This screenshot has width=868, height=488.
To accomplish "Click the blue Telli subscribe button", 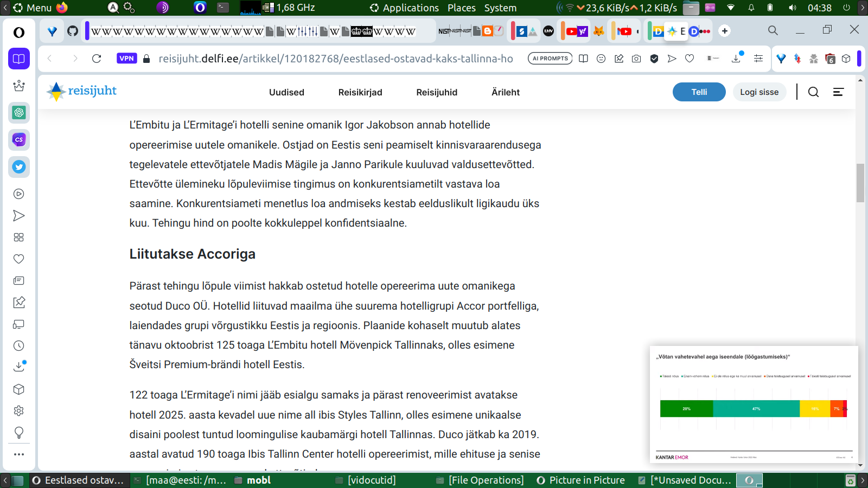I will (x=699, y=92).
